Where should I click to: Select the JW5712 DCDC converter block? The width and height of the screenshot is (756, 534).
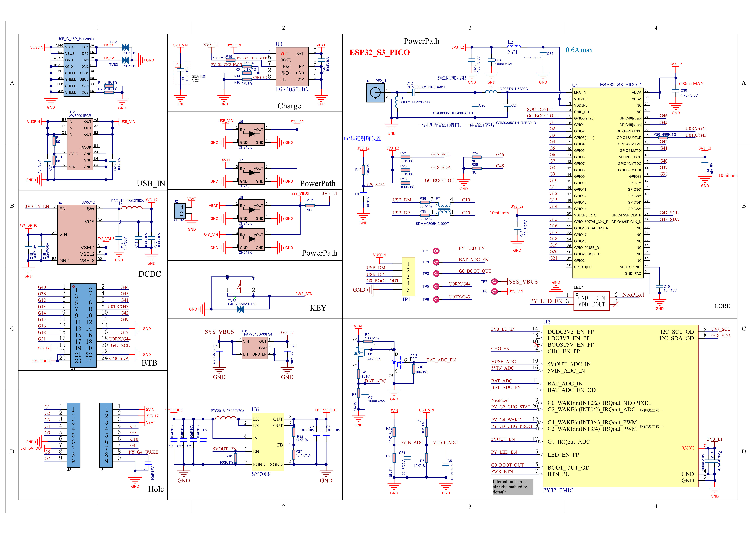pos(77,235)
